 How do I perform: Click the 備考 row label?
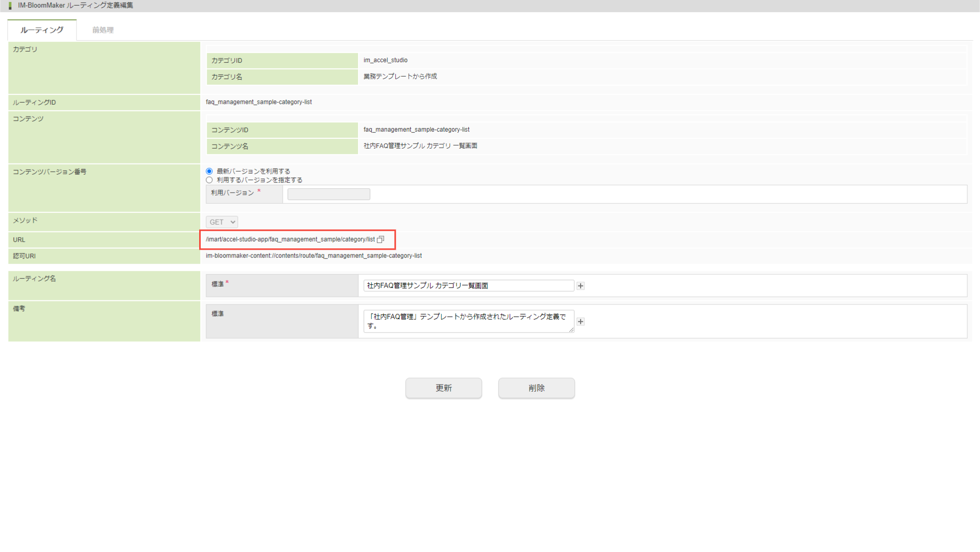tap(19, 309)
